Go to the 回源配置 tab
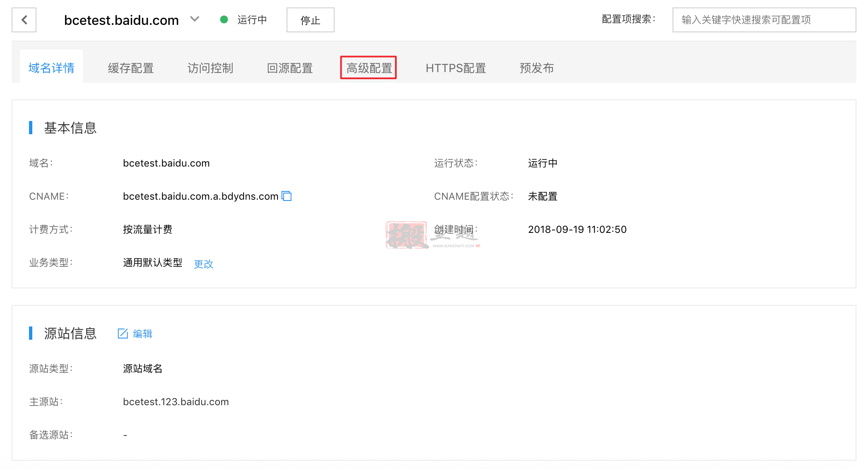This screenshot has width=868, height=469. pos(290,68)
